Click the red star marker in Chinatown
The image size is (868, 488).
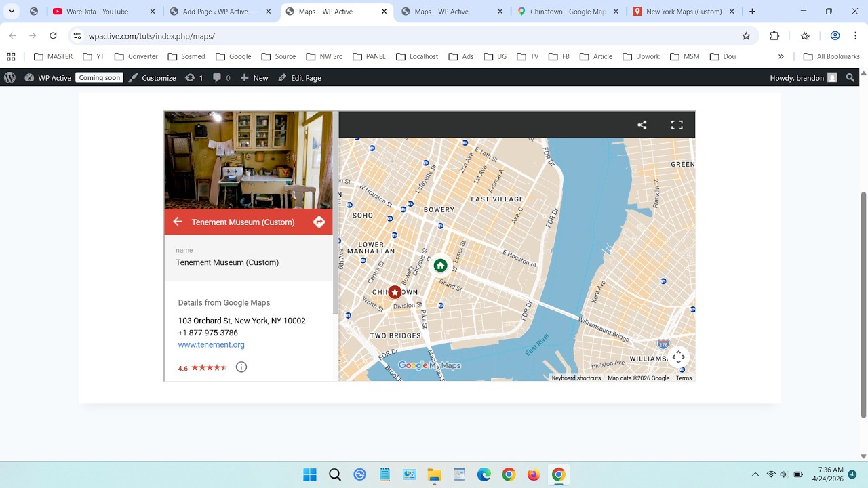pos(395,292)
